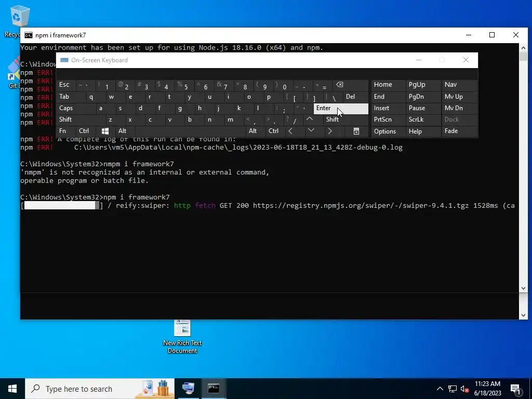Click the taskbar clock and date
Image resolution: width=532 pixels, height=399 pixels.
[487, 389]
